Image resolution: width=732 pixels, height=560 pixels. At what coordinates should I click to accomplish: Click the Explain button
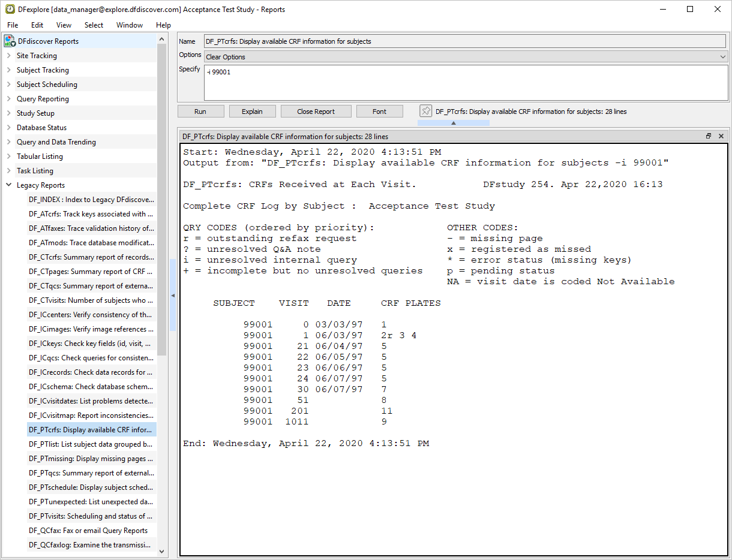tap(252, 112)
